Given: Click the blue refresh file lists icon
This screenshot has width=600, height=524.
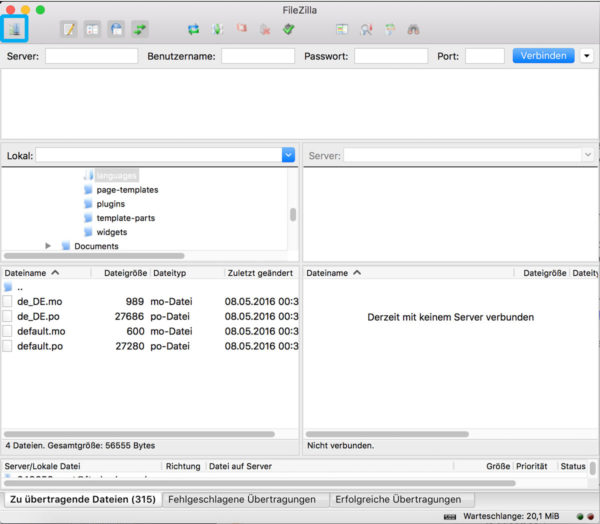Looking at the screenshot, I should (194, 29).
